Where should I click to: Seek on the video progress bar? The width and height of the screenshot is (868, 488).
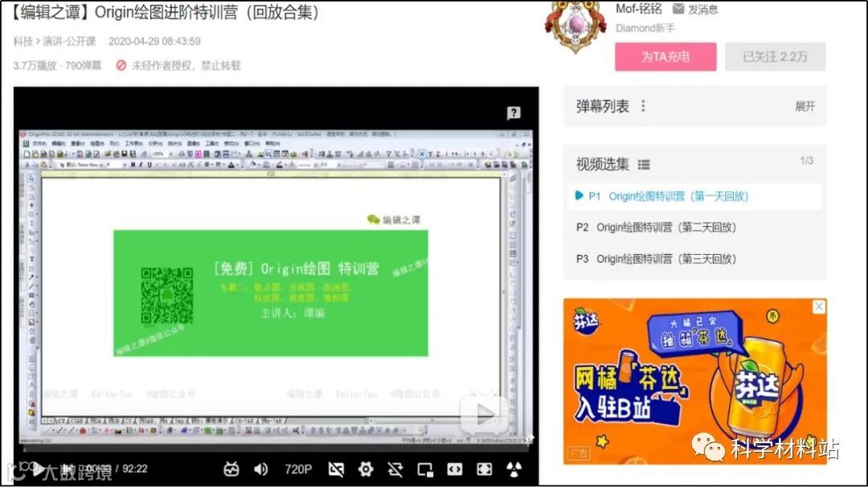[276, 448]
